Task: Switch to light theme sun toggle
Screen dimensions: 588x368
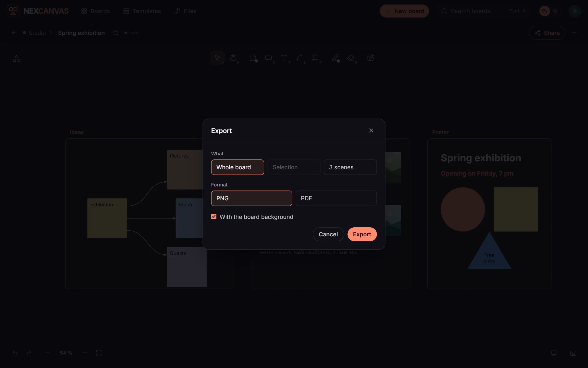Action: (555, 11)
